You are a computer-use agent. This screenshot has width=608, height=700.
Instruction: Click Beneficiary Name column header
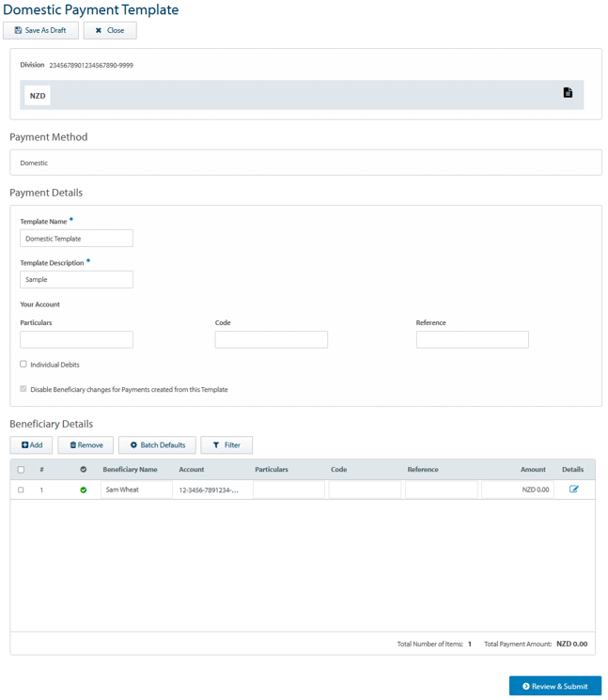click(x=130, y=469)
